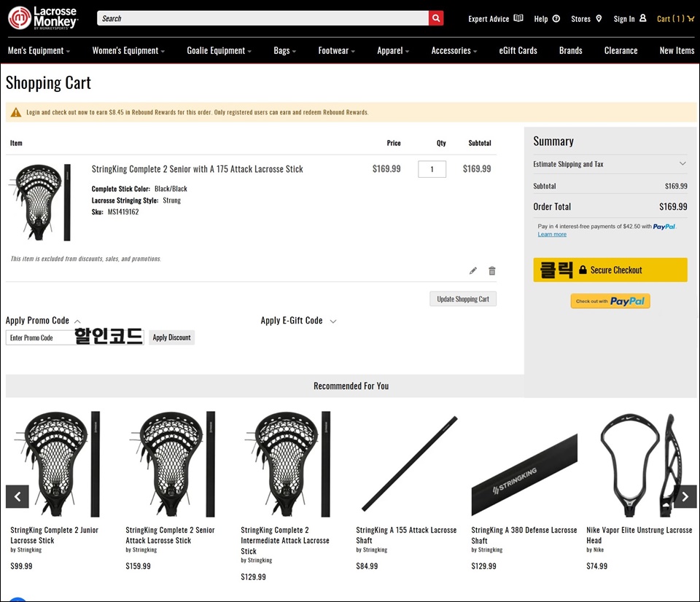Remove item using trash can icon
This screenshot has width=700, height=602.
coord(492,271)
